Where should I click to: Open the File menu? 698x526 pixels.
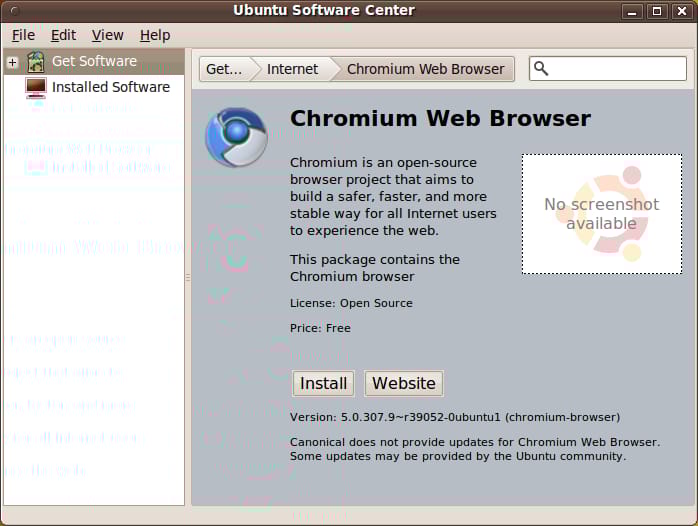[x=23, y=35]
